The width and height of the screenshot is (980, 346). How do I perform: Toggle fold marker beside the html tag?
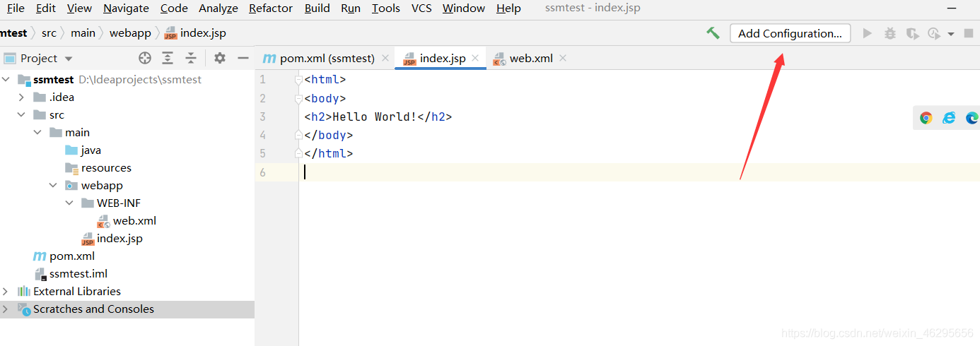(298, 80)
